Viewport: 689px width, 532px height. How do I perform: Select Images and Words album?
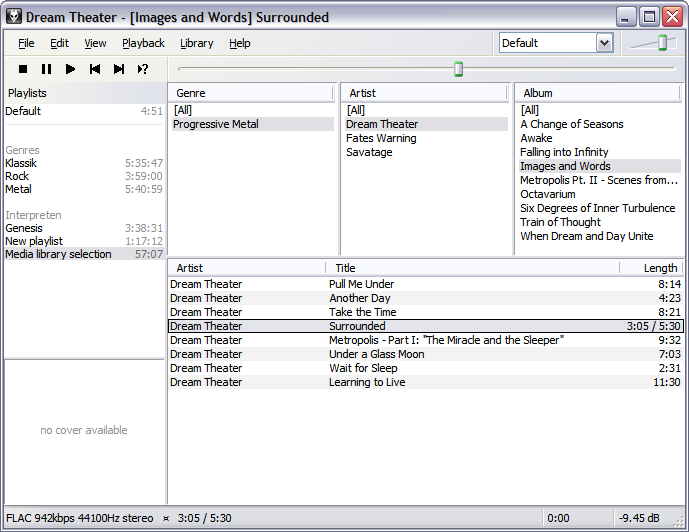(599, 166)
